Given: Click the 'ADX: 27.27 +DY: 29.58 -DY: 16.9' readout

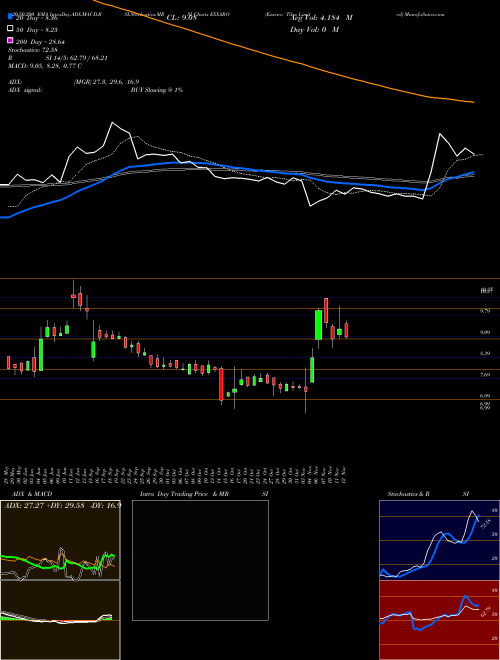Looking at the screenshot, I should 62,505.
